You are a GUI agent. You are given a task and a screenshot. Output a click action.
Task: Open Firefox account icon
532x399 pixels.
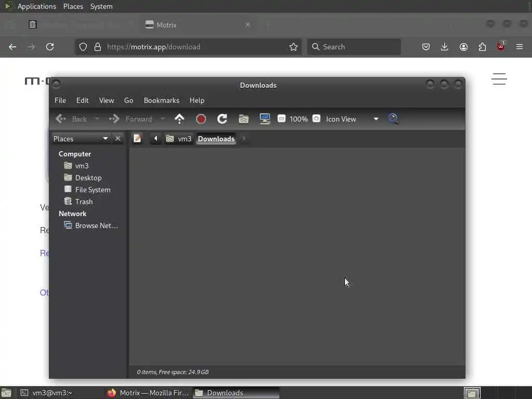click(463, 47)
